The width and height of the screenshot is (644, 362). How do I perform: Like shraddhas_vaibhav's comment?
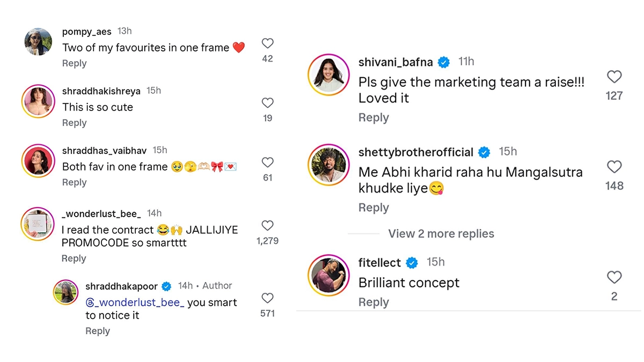pyautogui.click(x=267, y=162)
